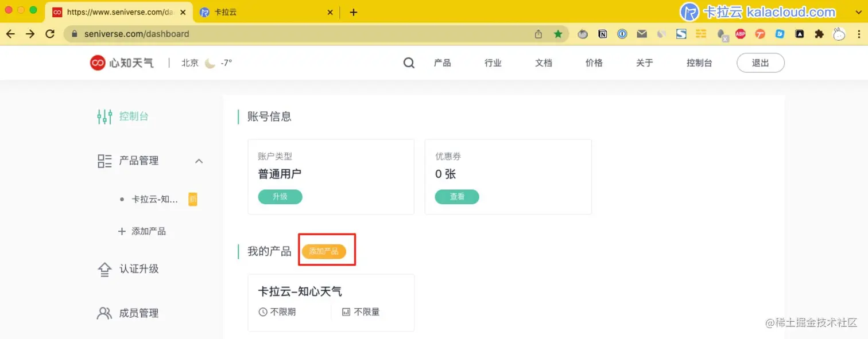Click the green 升级 button
Screen dimensions: 868x339
pyautogui.click(x=280, y=197)
